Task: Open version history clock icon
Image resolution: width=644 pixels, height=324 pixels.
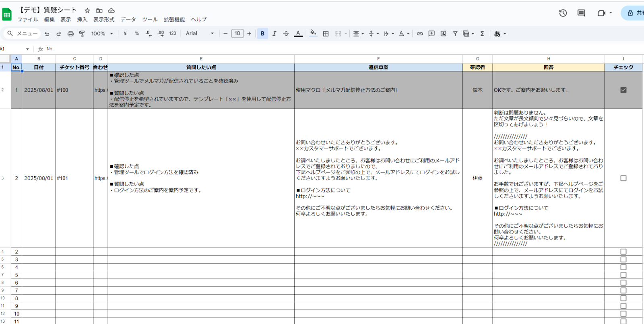Action: (x=563, y=13)
